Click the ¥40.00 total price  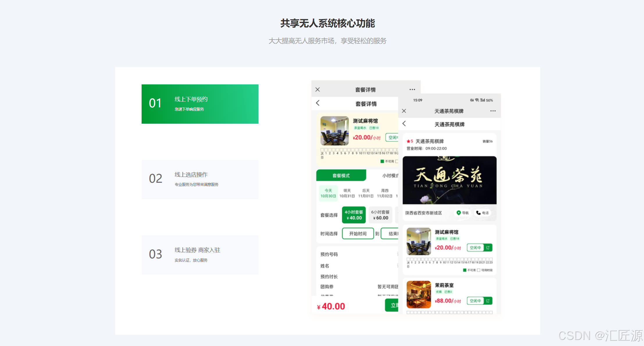331,306
